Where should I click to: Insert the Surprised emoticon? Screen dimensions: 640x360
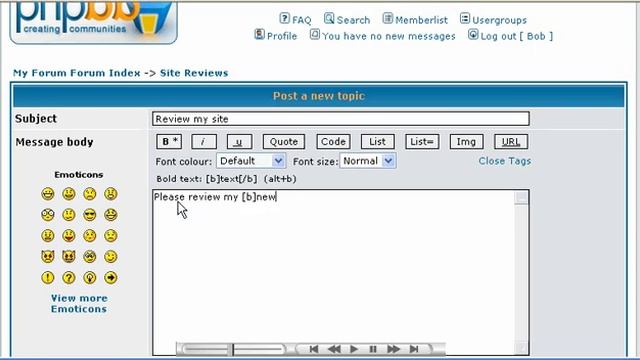click(x=111, y=194)
